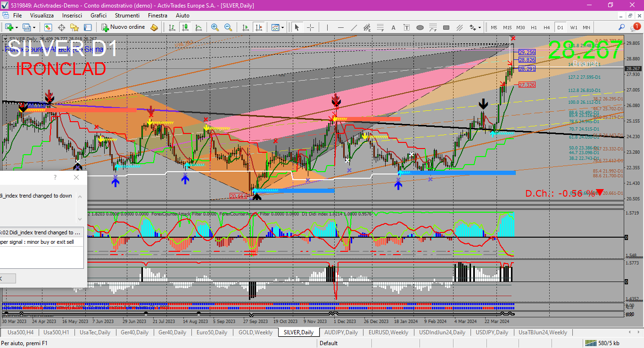Toggle the Terminal panel icon
Viewport: 644px width, 348px height.
87,27
